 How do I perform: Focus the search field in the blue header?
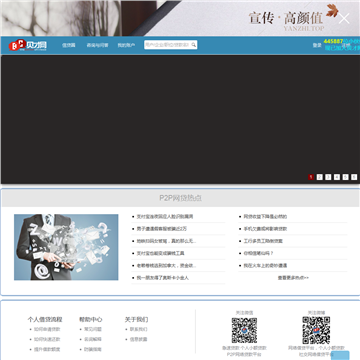pyautogui.click(x=167, y=45)
